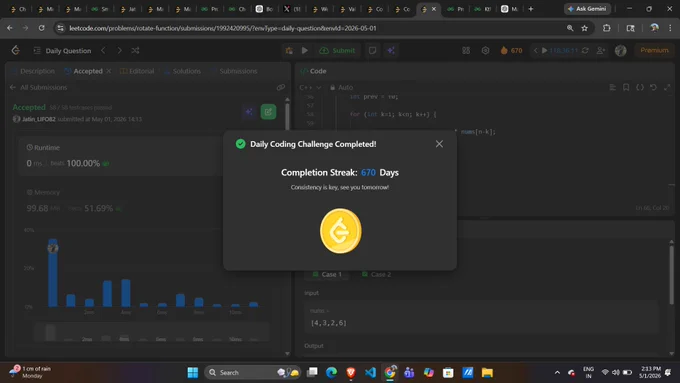This screenshot has width=680, height=383.
Task: Open the settings gear icon
Action: point(485,50)
